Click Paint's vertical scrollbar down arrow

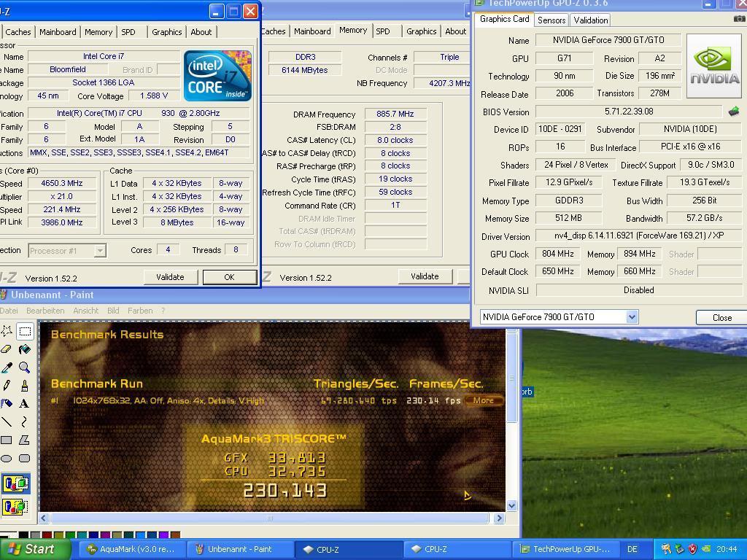point(511,506)
